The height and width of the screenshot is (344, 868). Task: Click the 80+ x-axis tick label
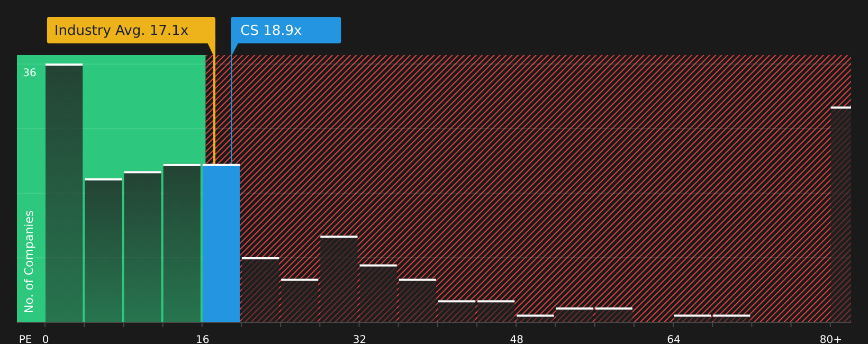click(830, 339)
